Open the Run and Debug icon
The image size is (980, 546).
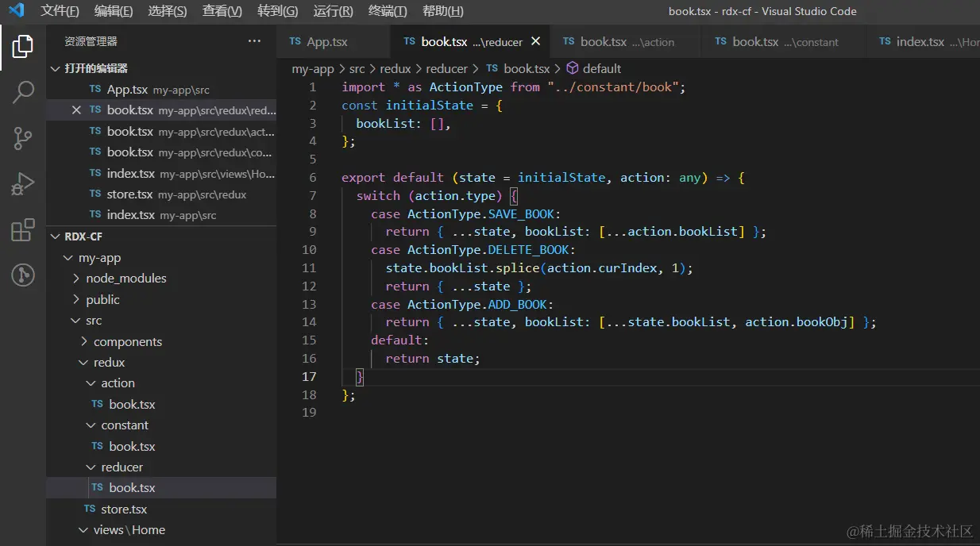(23, 184)
